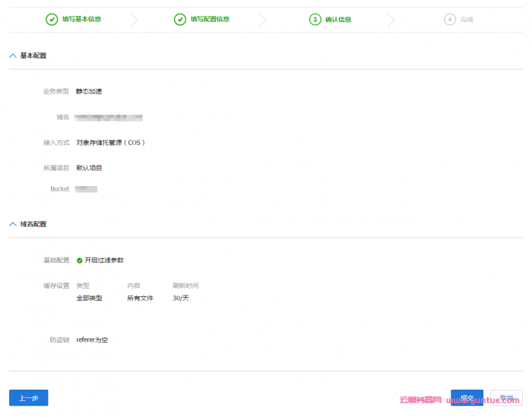Cancel using the 取消 button
The height and width of the screenshot is (417, 532).
click(506, 398)
